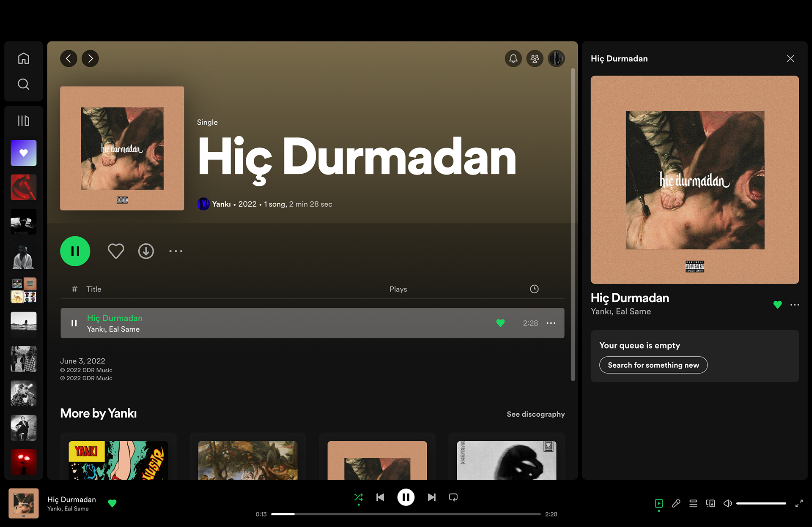This screenshot has width=812, height=527.
Task: Click Search for something new button
Action: tap(653, 365)
